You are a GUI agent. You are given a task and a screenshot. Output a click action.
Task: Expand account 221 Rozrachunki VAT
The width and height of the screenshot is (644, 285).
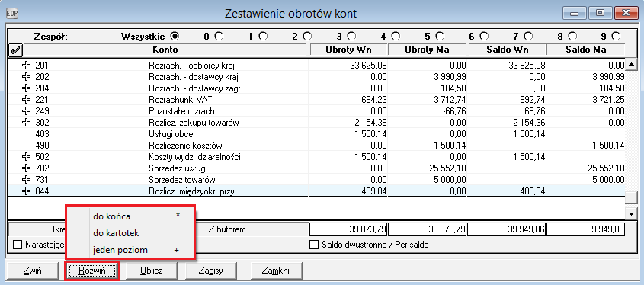(x=27, y=99)
